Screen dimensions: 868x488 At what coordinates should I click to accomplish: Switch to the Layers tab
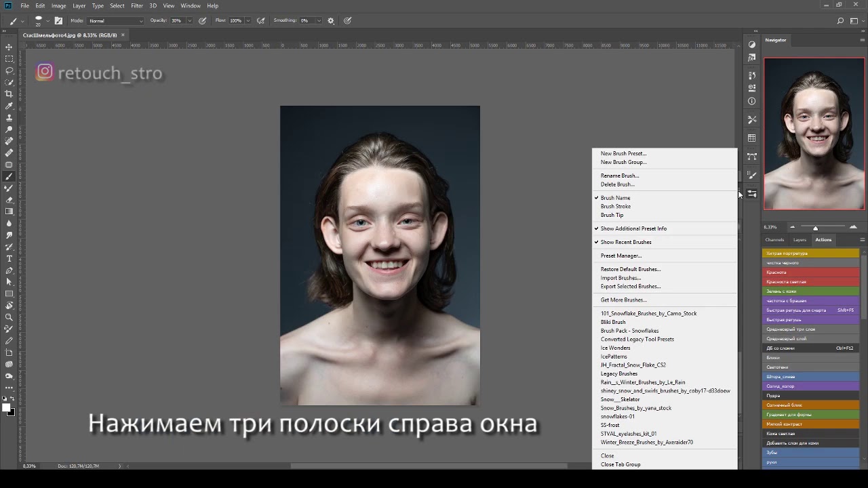click(x=800, y=239)
